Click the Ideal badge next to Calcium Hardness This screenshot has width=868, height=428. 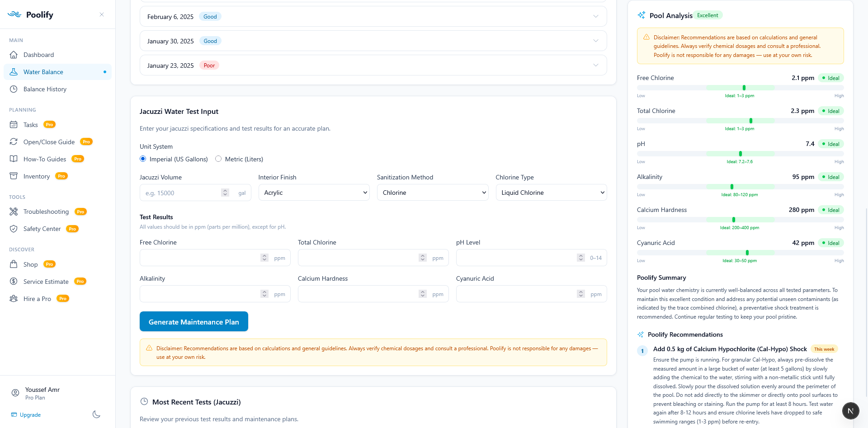[x=831, y=210]
